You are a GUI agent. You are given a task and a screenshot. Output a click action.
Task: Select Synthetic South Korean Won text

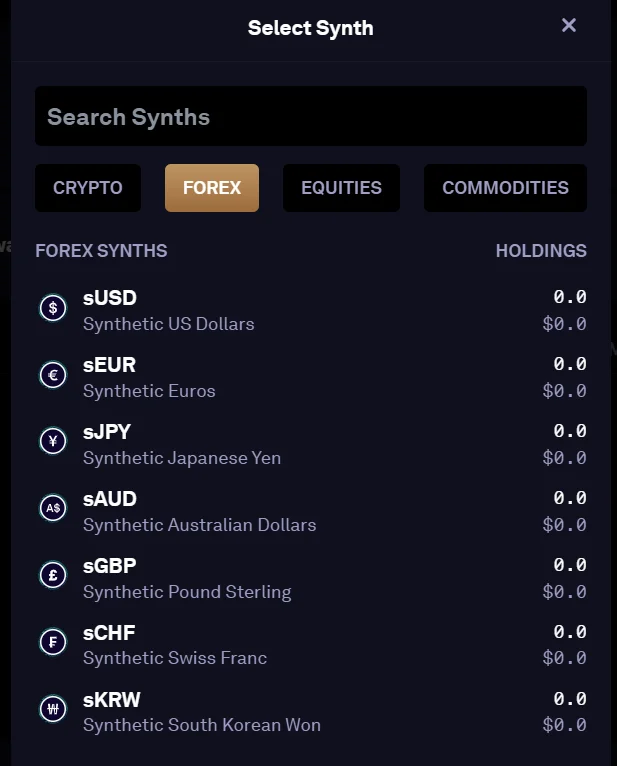click(202, 725)
